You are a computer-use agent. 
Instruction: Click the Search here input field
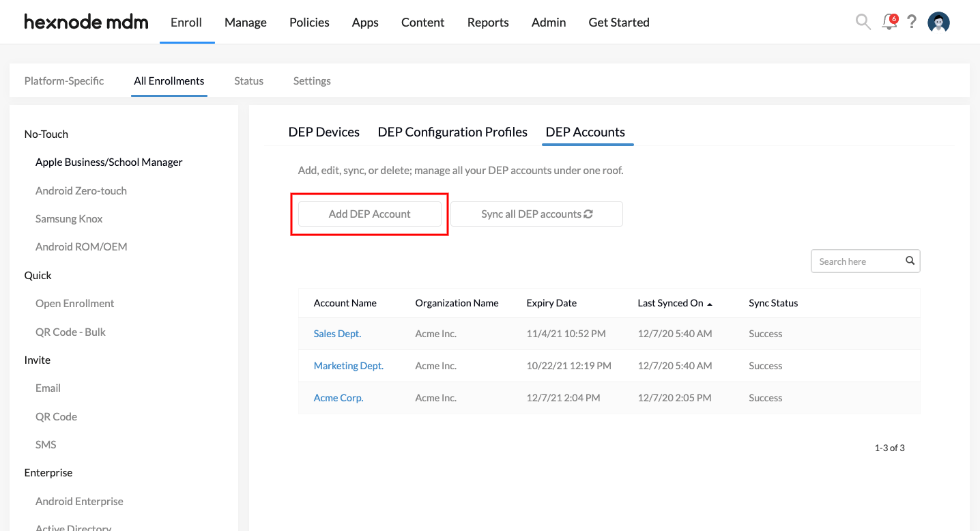click(856, 261)
